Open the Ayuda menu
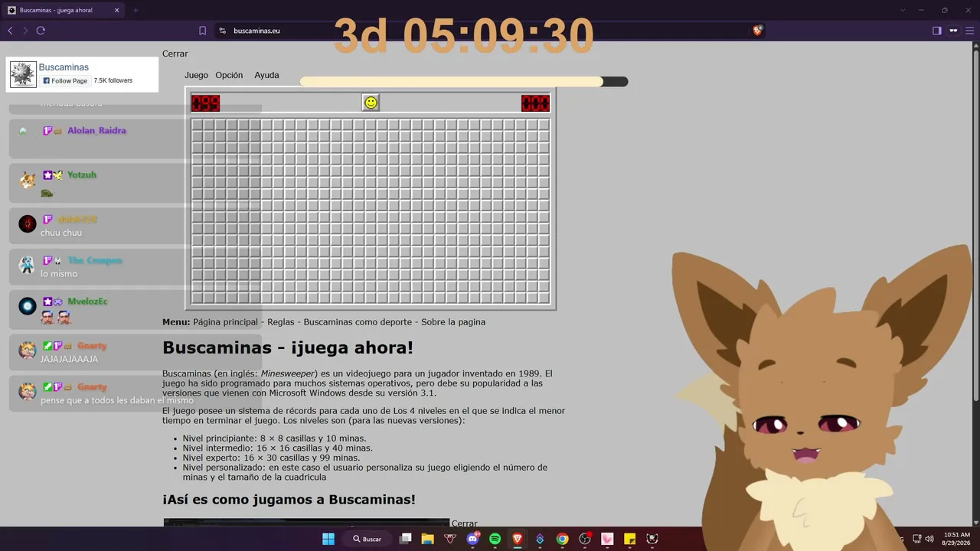This screenshot has height=551, width=980. pyautogui.click(x=266, y=75)
